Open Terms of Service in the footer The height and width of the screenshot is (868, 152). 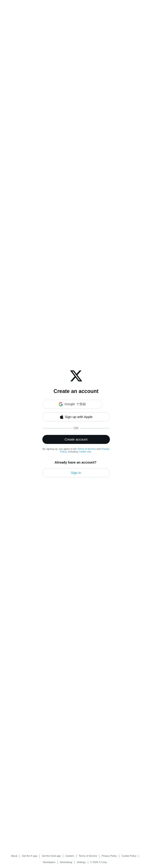coord(88,856)
